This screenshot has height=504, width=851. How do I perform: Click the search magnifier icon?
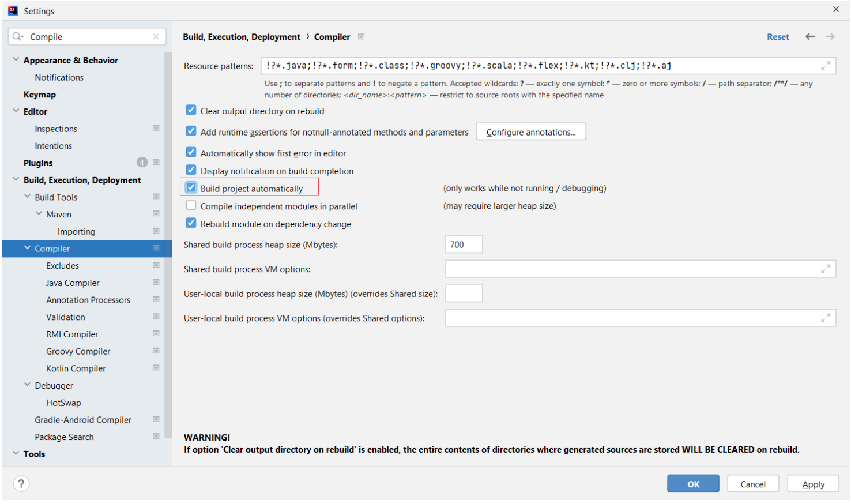(x=18, y=36)
